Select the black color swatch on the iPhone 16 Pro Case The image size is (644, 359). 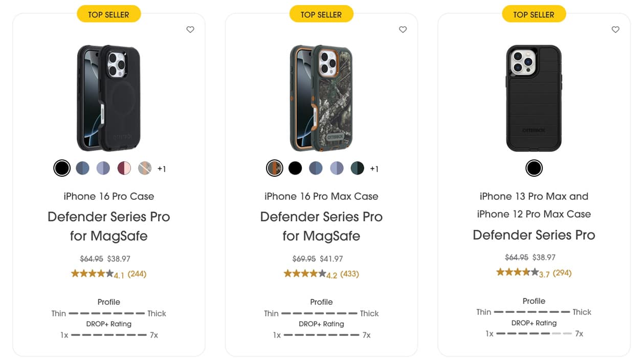click(x=62, y=167)
